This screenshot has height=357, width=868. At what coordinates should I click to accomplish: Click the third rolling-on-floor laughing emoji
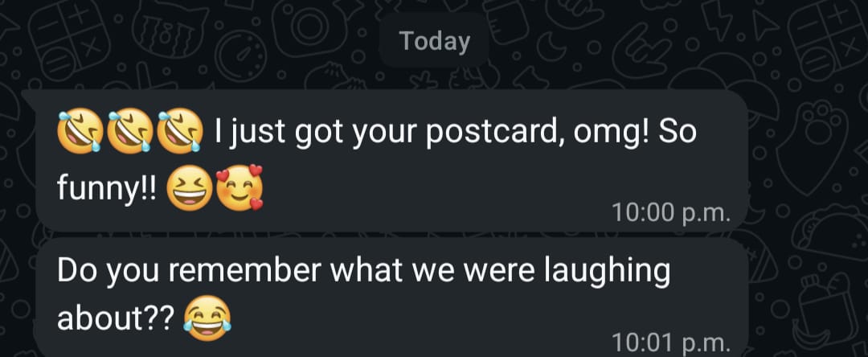click(x=181, y=130)
